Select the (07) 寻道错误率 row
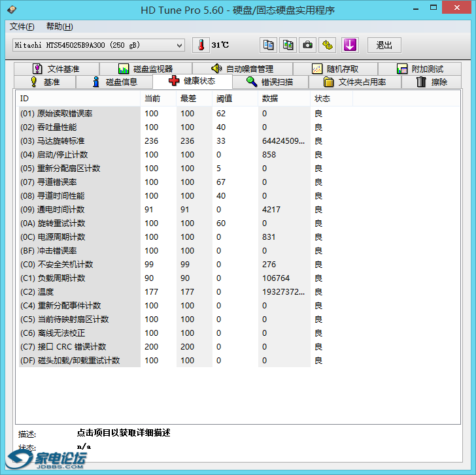476x475 pixels. [x=186, y=182]
